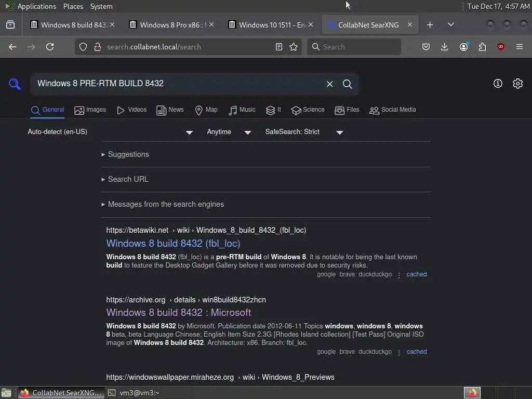Open Firefox hamburger application menu

pos(520,47)
